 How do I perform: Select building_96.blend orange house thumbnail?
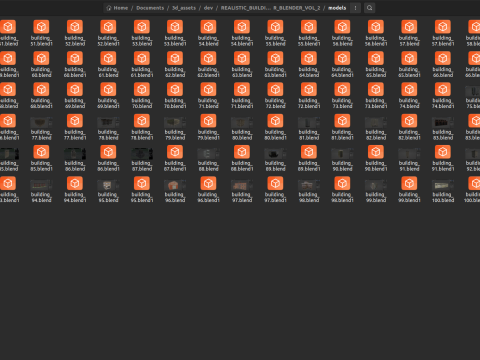click(x=175, y=185)
